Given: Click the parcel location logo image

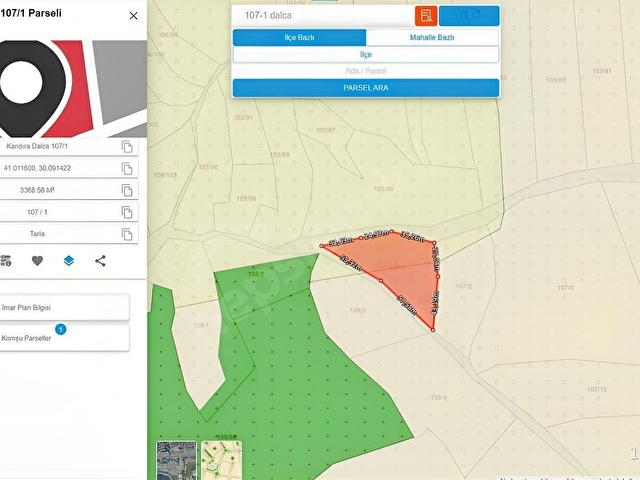Looking at the screenshot, I should tap(73, 89).
